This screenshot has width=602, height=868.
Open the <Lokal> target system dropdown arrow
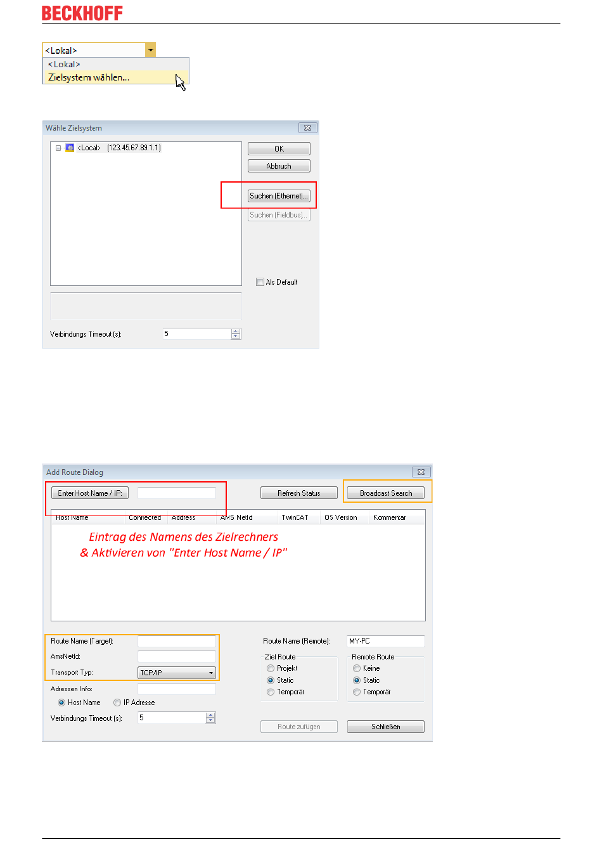click(150, 50)
